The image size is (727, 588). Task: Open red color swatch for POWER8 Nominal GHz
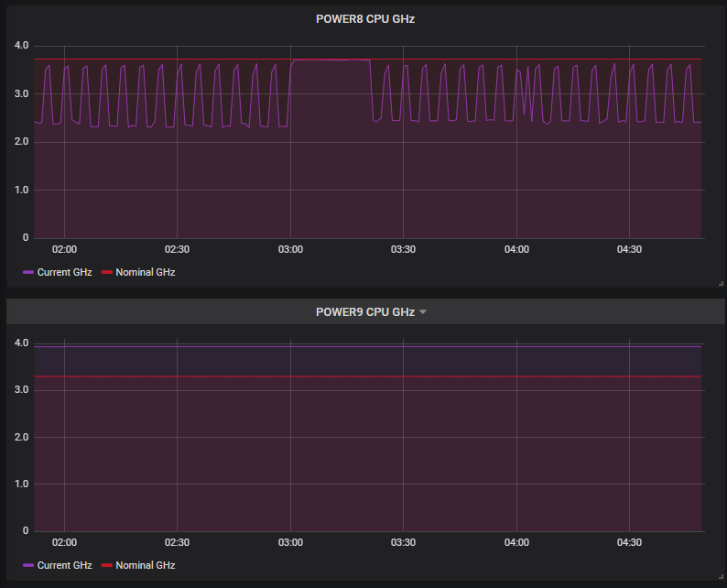pos(106,272)
